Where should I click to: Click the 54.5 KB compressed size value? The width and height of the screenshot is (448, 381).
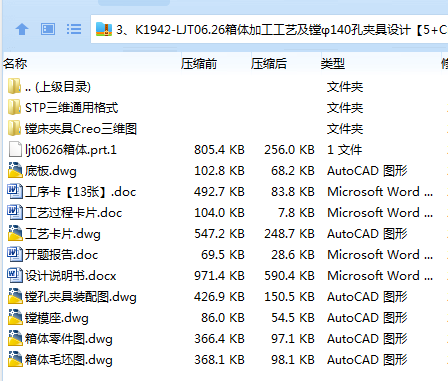(293, 318)
